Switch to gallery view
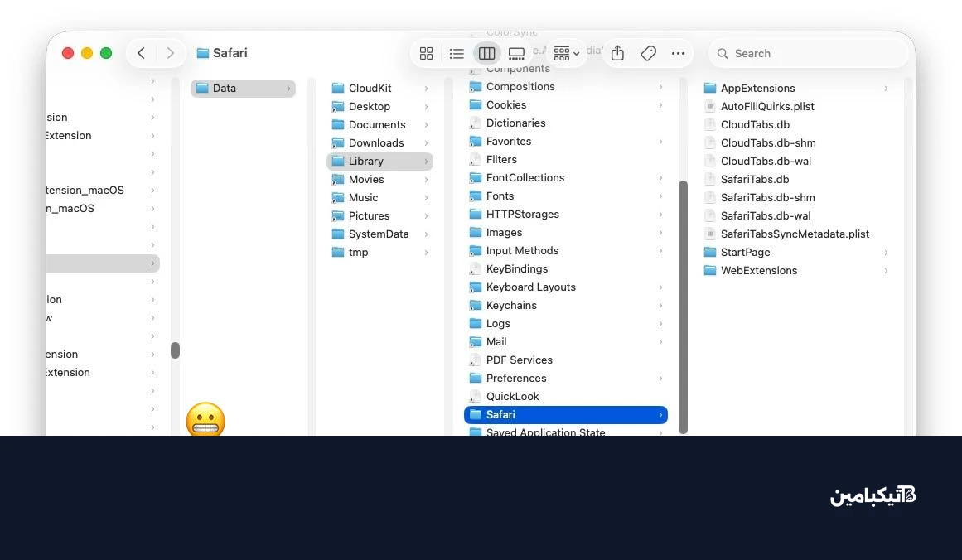This screenshot has width=962, height=560. point(516,53)
